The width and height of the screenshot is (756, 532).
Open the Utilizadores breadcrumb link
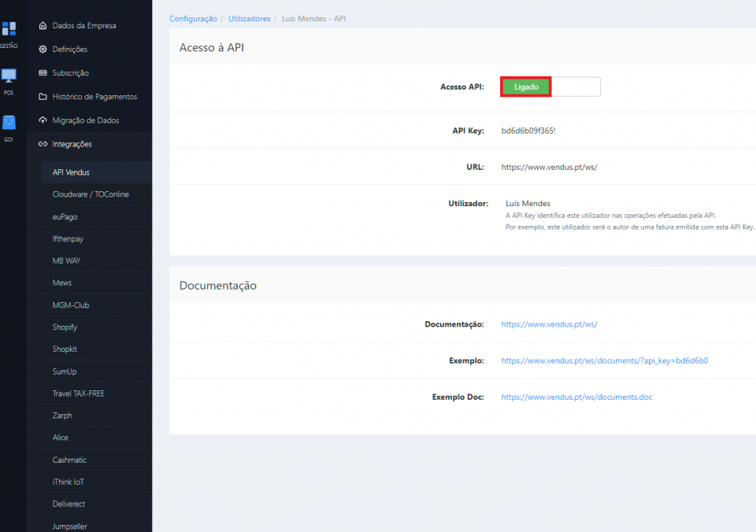coord(249,18)
